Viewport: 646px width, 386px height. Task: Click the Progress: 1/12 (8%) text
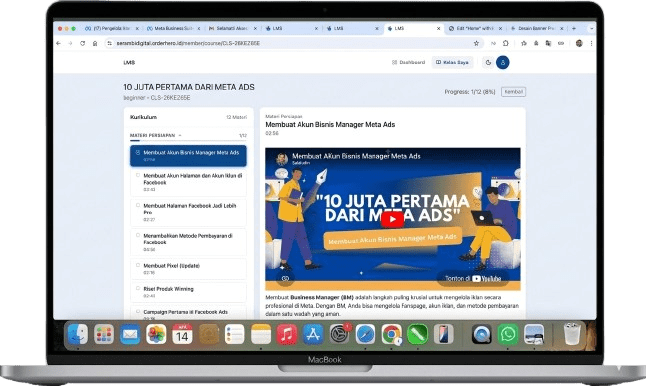point(470,92)
